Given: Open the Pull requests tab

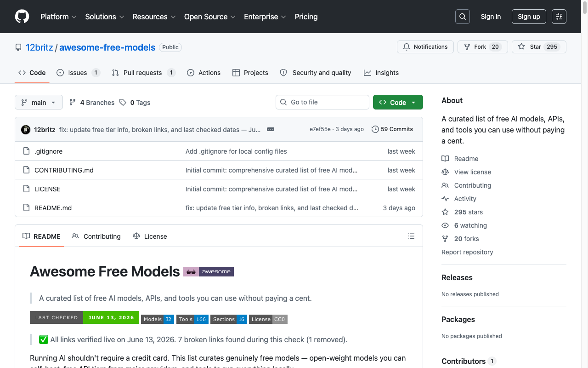Looking at the screenshot, I should [143, 73].
